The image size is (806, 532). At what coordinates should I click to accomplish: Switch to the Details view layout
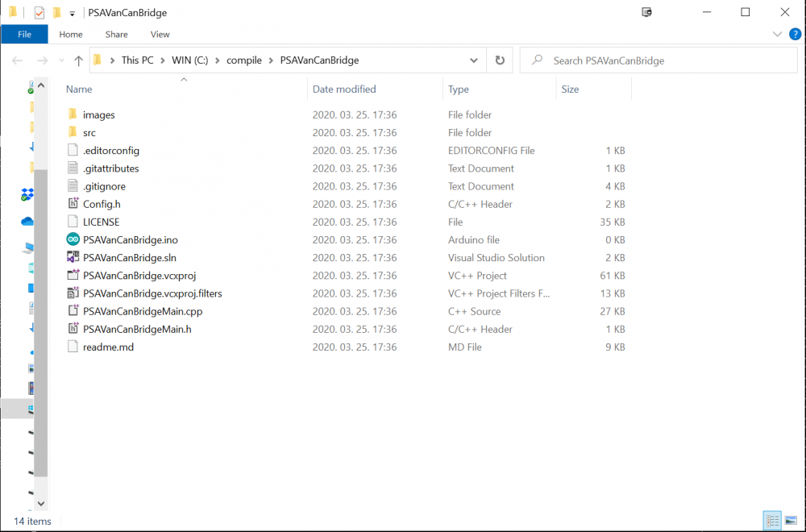point(772,521)
